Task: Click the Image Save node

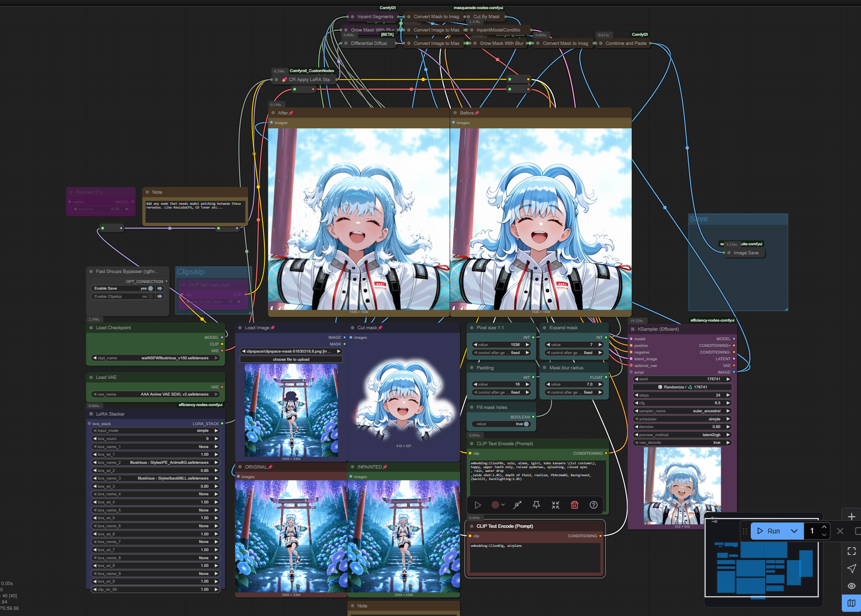Action: [x=745, y=253]
